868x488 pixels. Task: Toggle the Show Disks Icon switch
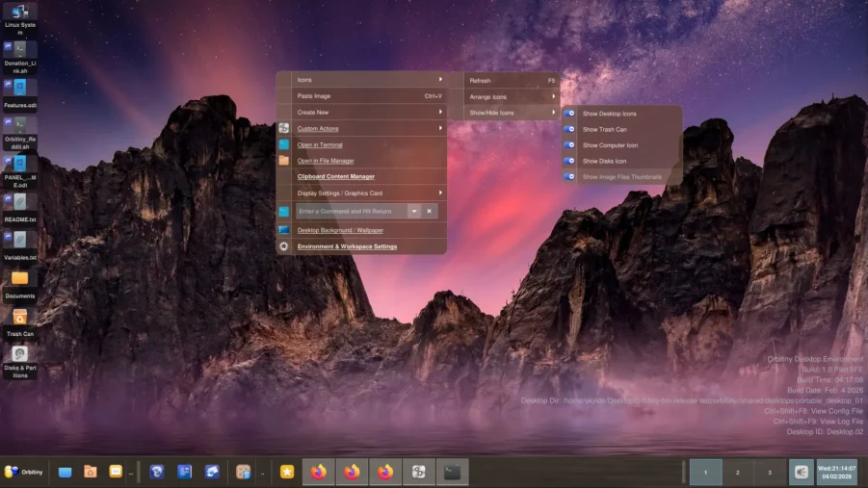(x=569, y=161)
